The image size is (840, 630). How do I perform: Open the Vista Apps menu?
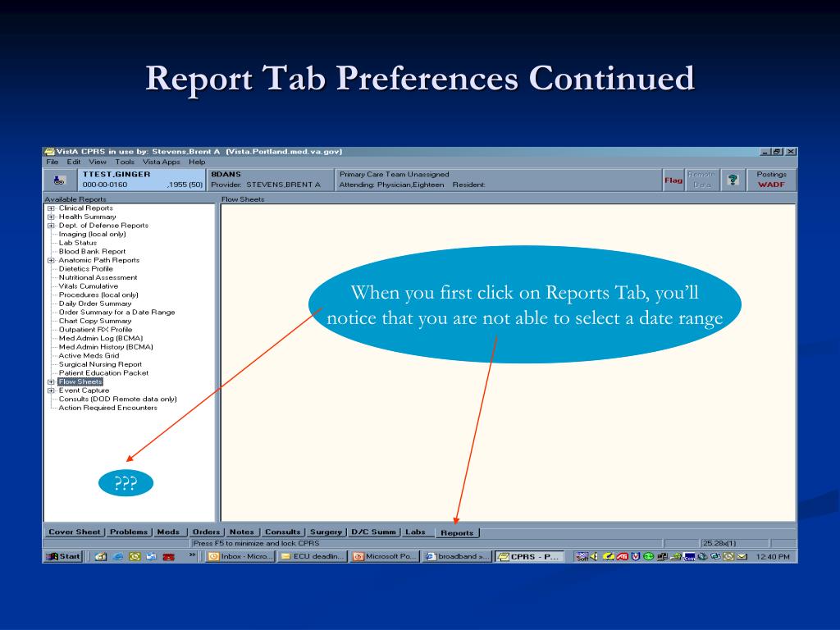(162, 162)
